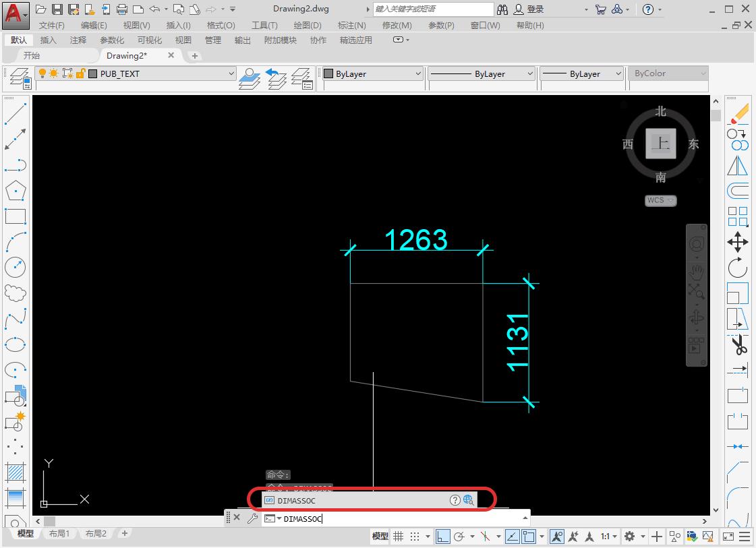Toggle Ortho mode in status bar

[442, 537]
